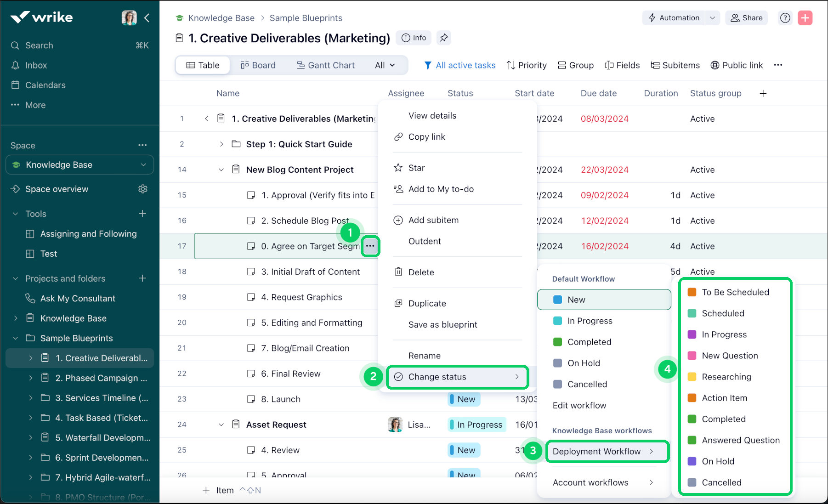This screenshot has width=828, height=504.
Task: Click the add column plus icon
Action: tap(763, 93)
